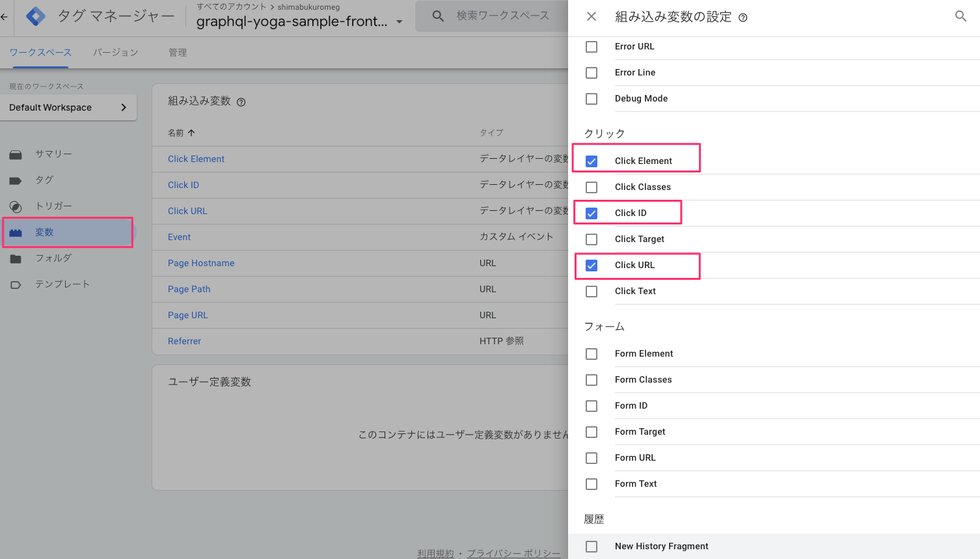Open the フォルダ (Folders) sidebar icon

[x=15, y=258]
